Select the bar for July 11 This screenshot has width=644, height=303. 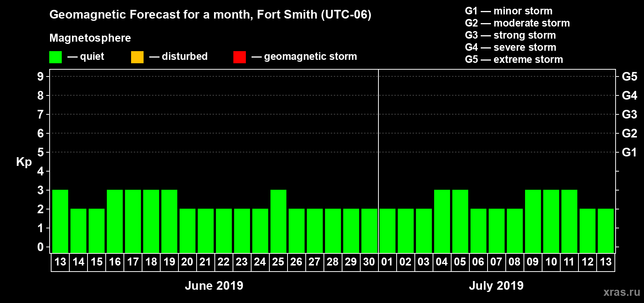point(569,221)
